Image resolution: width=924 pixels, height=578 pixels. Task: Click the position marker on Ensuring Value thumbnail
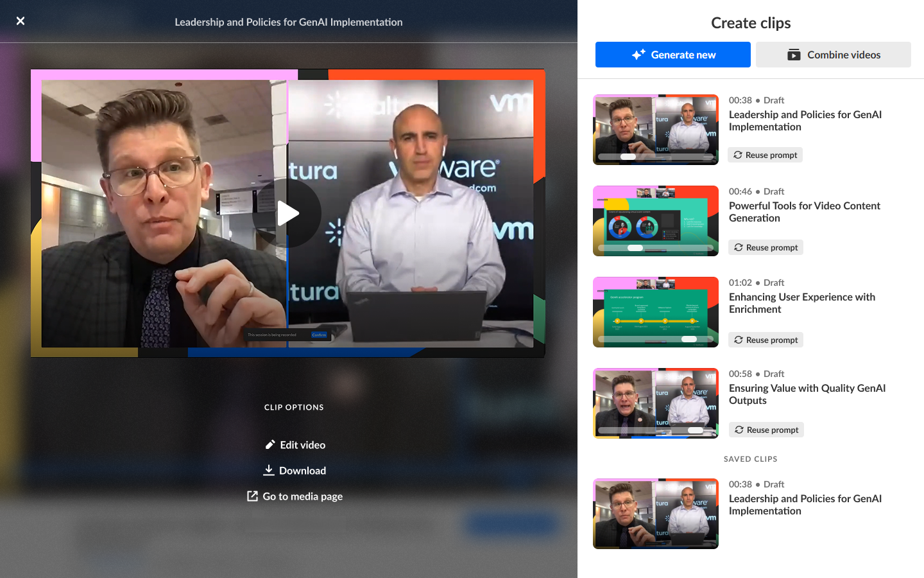point(696,430)
